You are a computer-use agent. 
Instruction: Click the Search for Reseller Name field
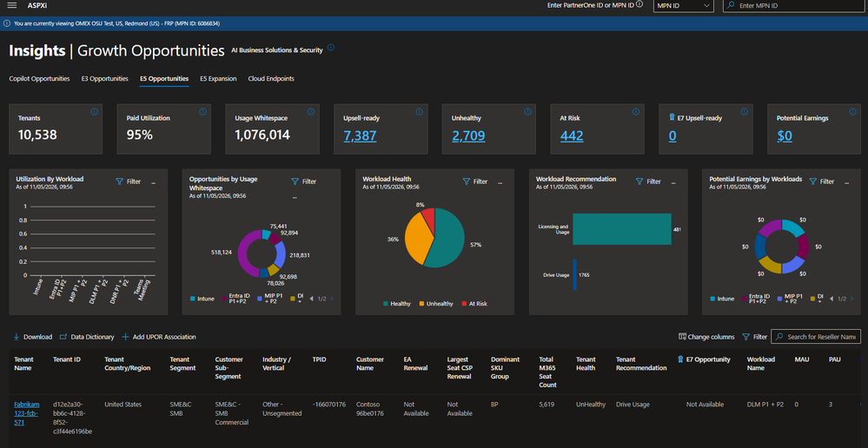(816, 336)
